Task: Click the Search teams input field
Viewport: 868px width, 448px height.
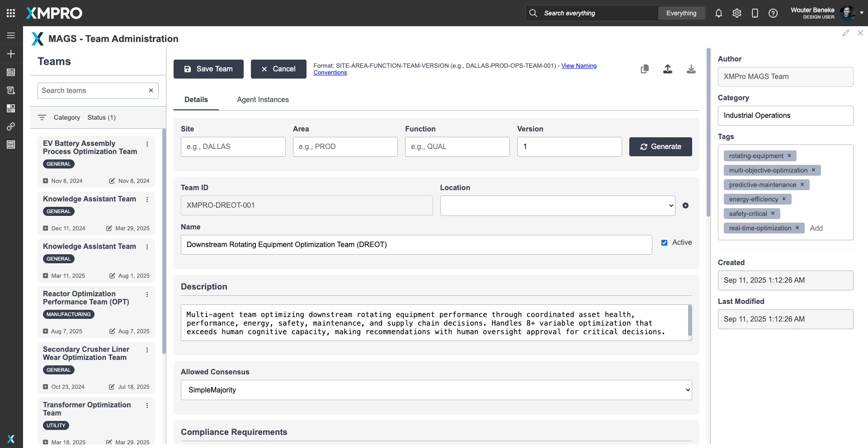Action: pos(94,91)
